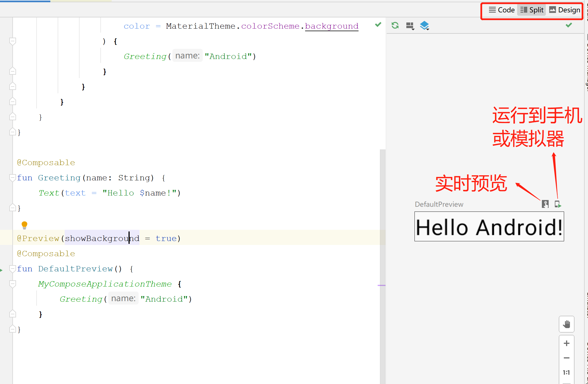Collapse the DefaultPreview function fold marker

[12, 269]
